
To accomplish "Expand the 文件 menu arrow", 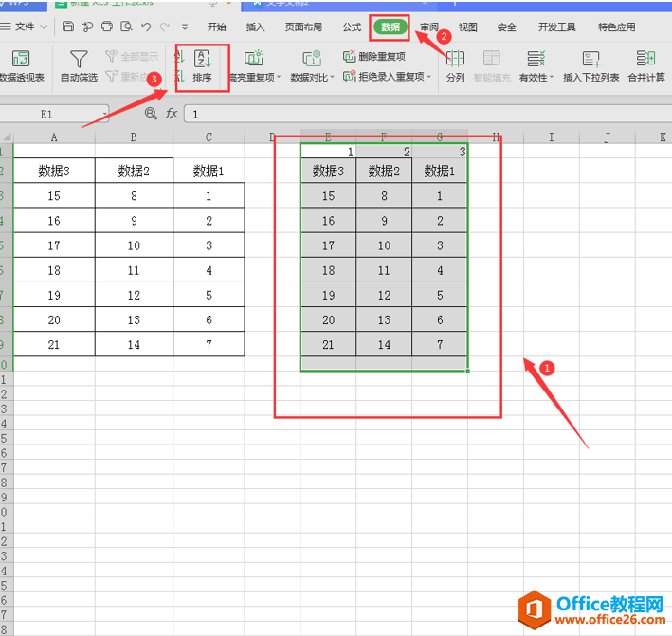I will coord(44,27).
